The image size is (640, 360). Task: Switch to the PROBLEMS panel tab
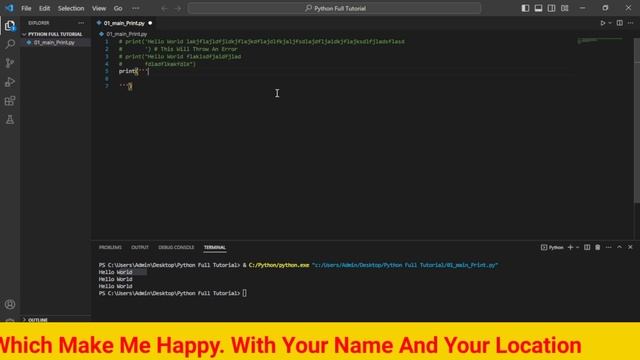[110, 247]
